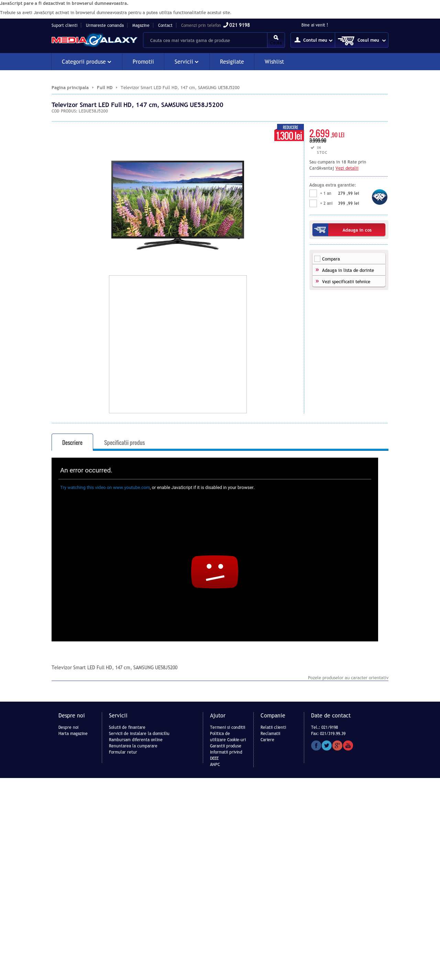Click Adauga in lista de dorinte
440x980 pixels.
[x=348, y=270]
